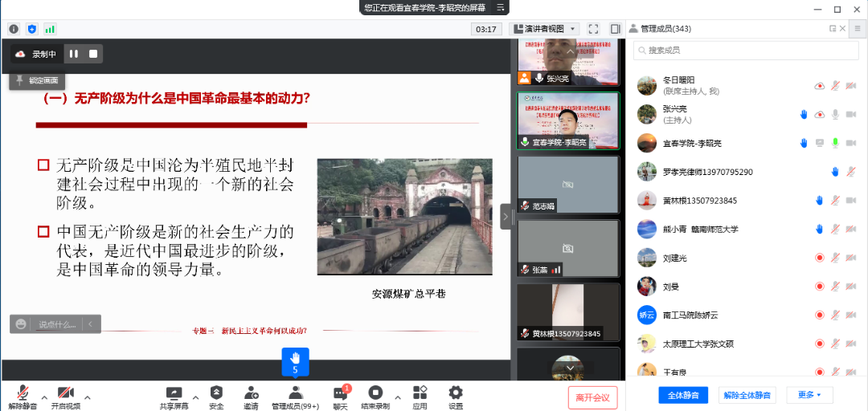Open the 聊天 chat icon
Viewport: 868px width, 411px height.
coord(340,393)
